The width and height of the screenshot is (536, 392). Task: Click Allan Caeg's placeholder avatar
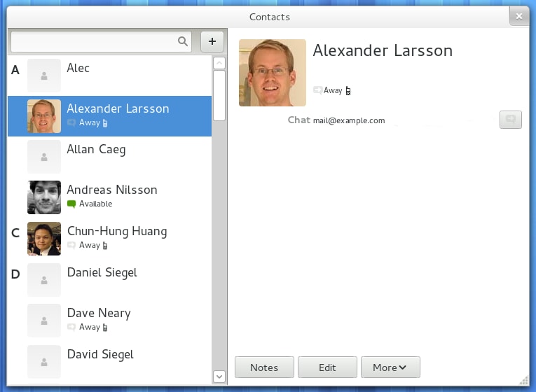coord(44,157)
